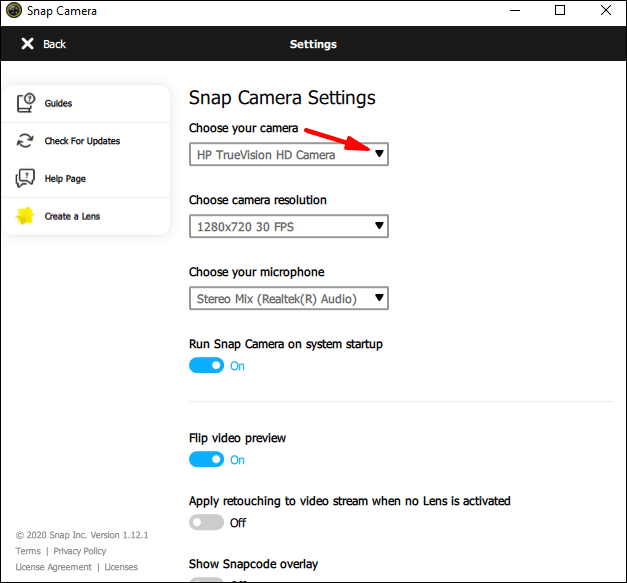Enable retouching when no Lens activated

[206, 522]
